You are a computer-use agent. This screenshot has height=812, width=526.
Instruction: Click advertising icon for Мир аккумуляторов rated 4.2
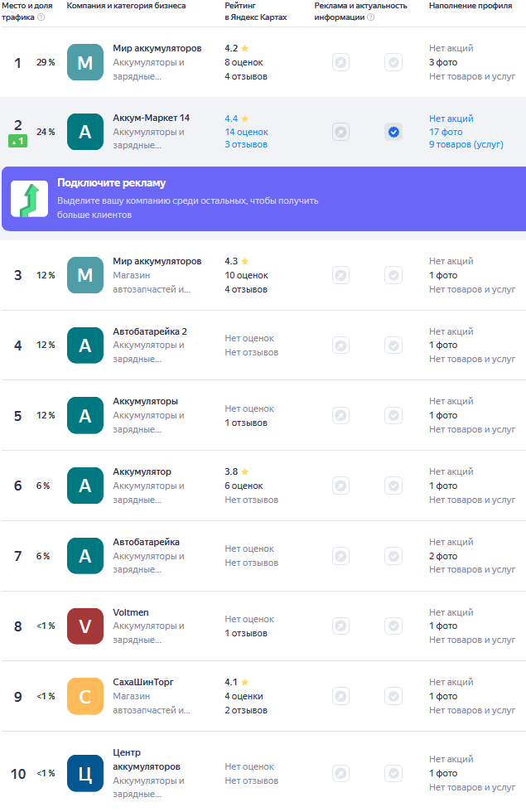(x=340, y=63)
